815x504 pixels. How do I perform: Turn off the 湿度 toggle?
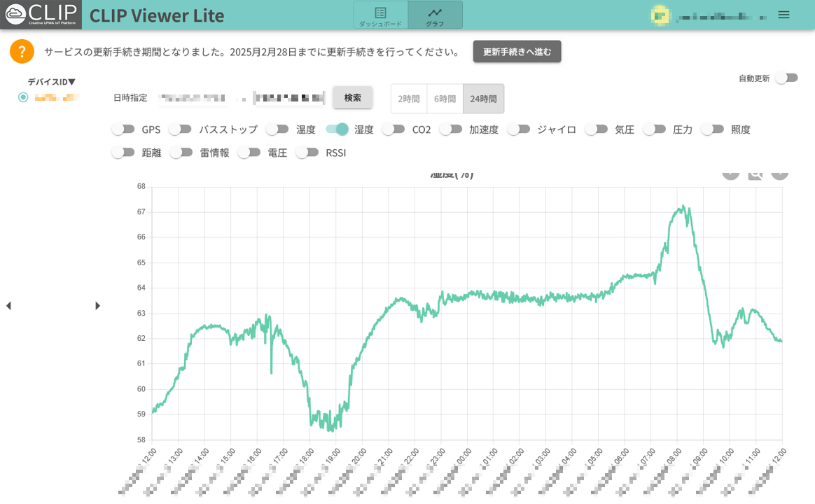point(337,129)
